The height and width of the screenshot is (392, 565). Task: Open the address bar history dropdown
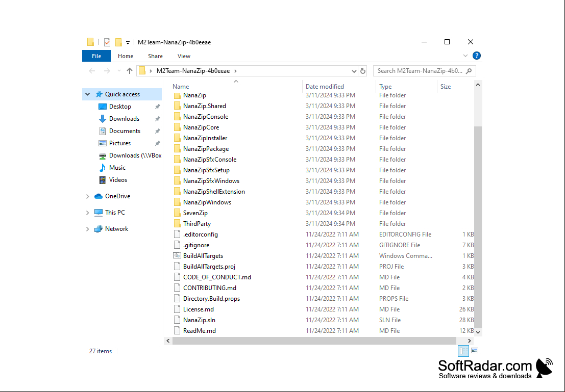point(354,71)
